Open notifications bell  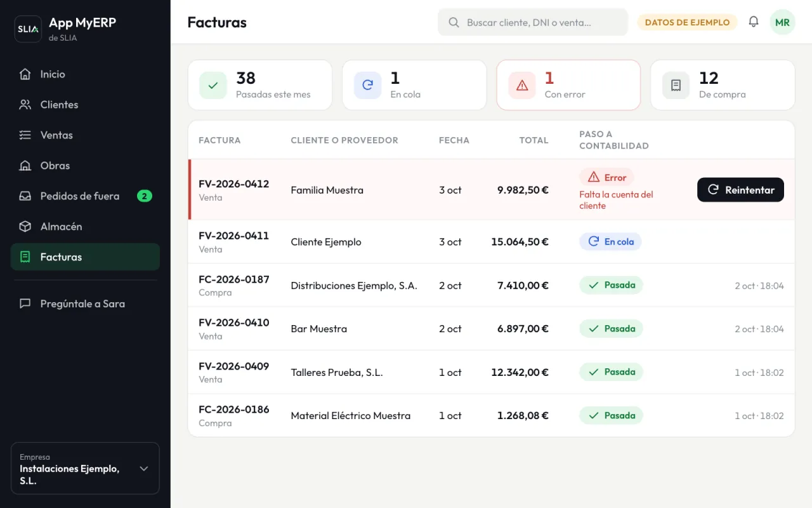click(x=754, y=22)
